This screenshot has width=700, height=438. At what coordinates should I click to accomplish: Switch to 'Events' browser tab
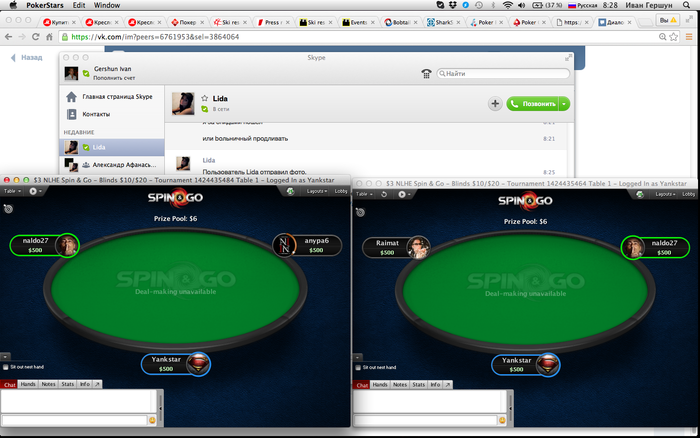tap(359, 22)
